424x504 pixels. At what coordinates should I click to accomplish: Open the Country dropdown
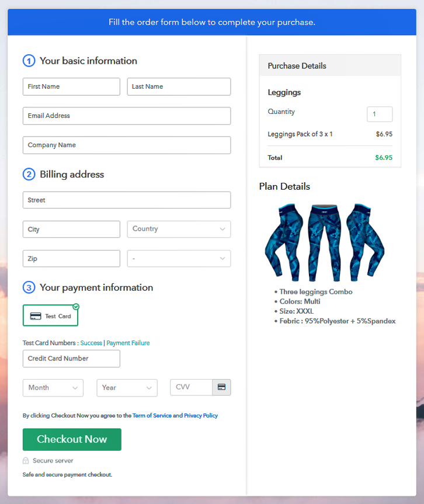point(179,229)
